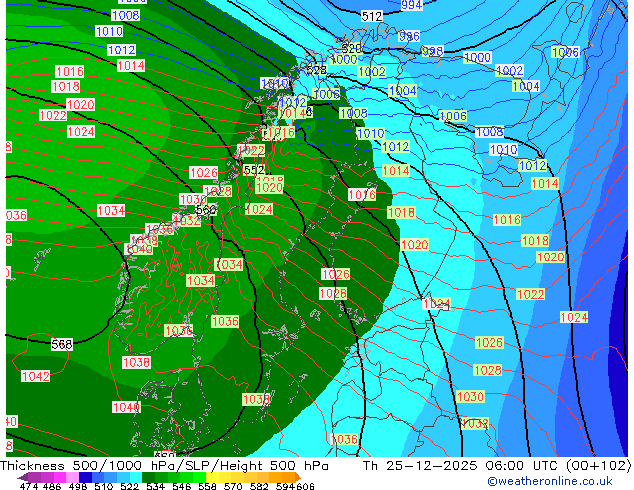The width and height of the screenshot is (634, 490).
Task: Click the red 1042 pressure label
Action: 36,376
